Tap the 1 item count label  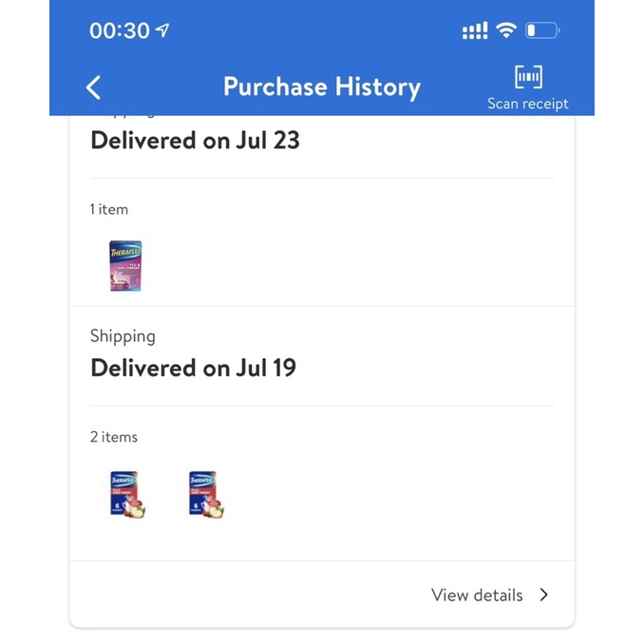pyautogui.click(x=109, y=209)
